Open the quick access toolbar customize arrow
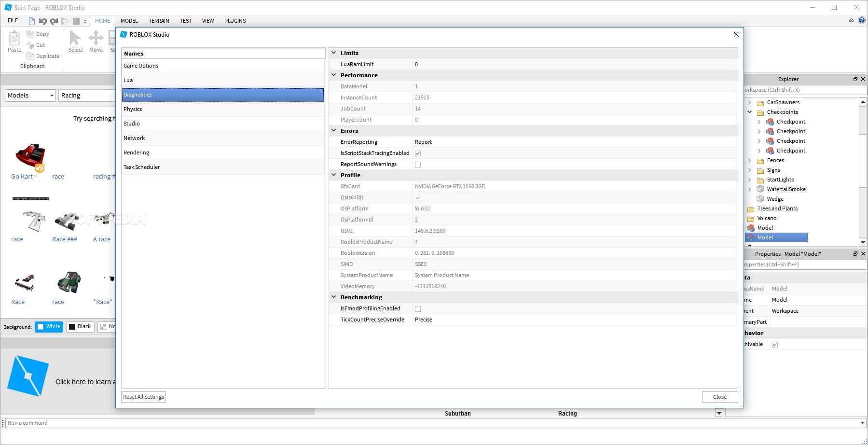This screenshot has width=868, height=445. (85, 21)
